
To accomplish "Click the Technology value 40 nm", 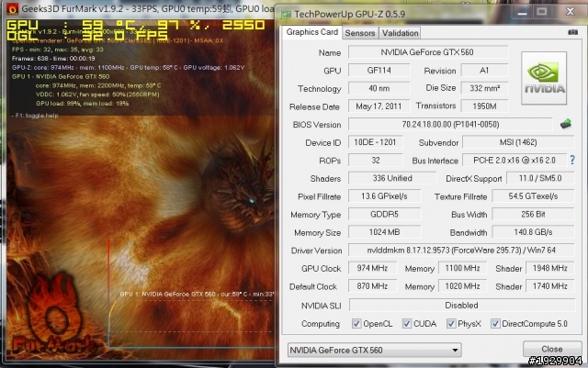I will point(379,88).
